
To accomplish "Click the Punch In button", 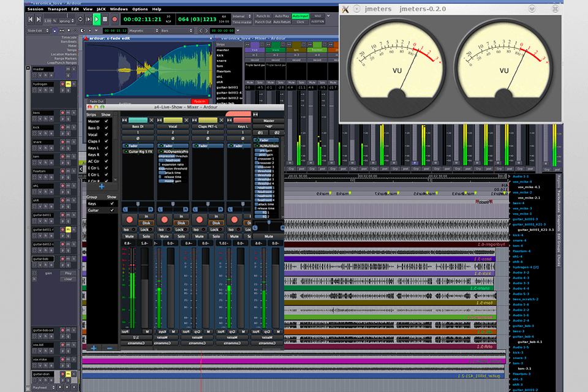I will (x=263, y=15).
